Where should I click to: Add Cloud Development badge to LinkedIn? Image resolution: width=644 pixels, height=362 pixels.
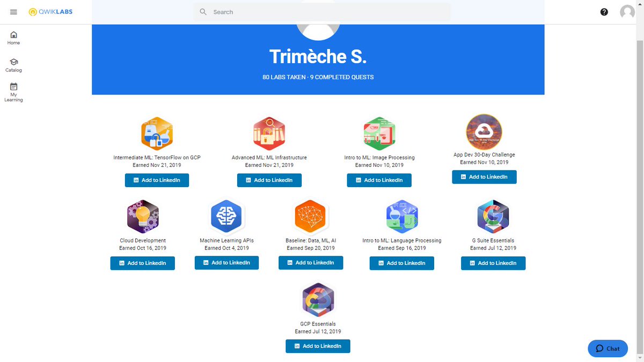(142, 263)
